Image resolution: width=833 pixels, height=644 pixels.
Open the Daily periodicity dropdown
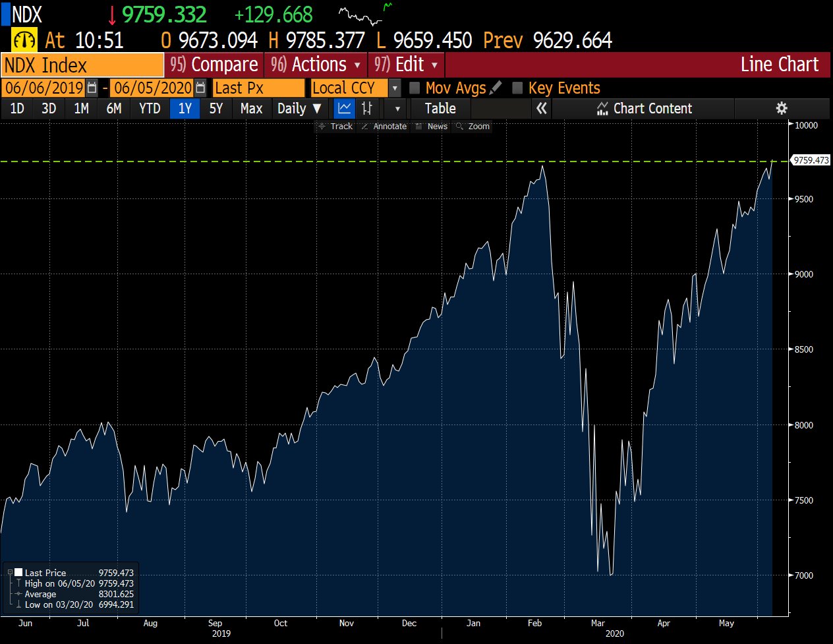299,109
